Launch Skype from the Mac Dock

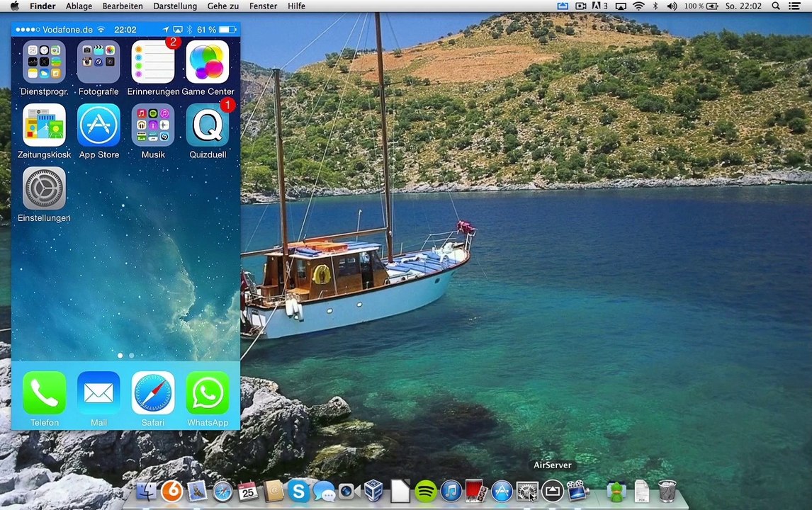pos(299,491)
